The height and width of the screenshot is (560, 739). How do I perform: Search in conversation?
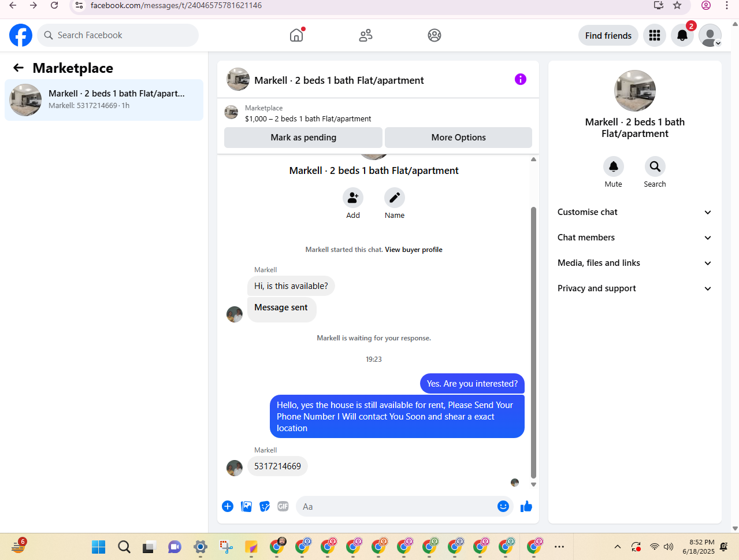click(655, 166)
